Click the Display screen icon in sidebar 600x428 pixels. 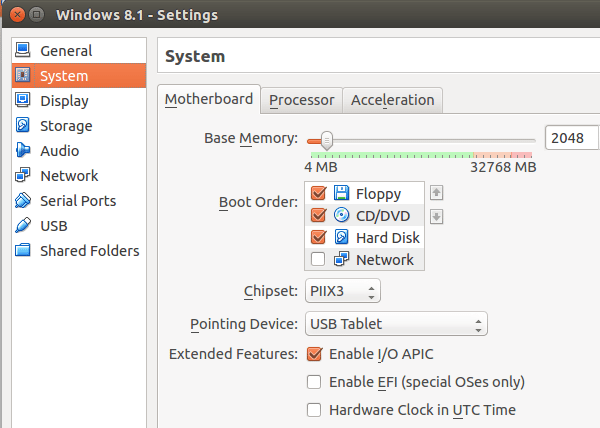[x=23, y=100]
